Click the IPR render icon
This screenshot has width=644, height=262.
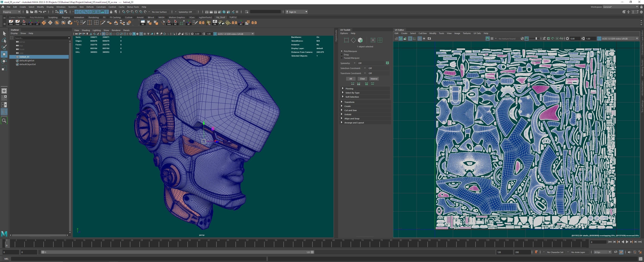(215, 12)
